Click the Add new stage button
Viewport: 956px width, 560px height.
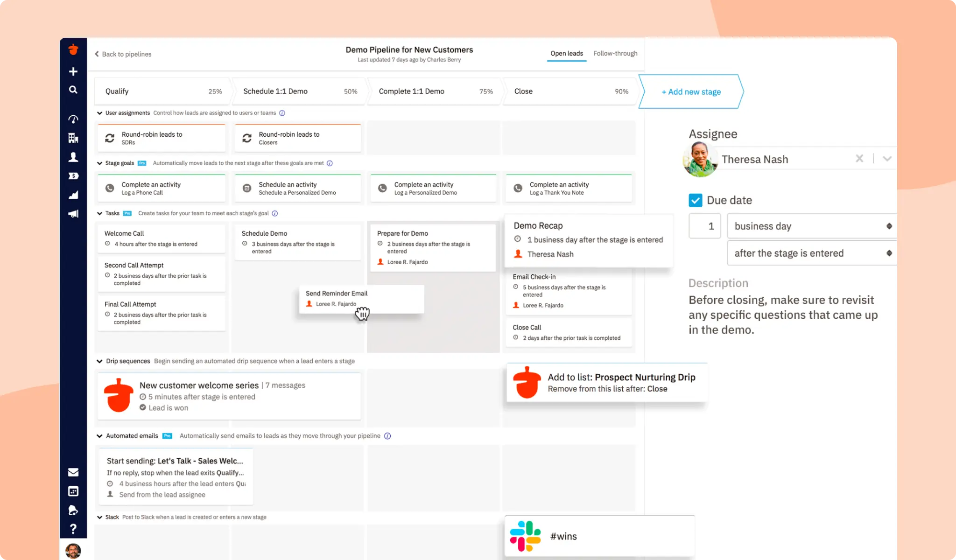[690, 91]
